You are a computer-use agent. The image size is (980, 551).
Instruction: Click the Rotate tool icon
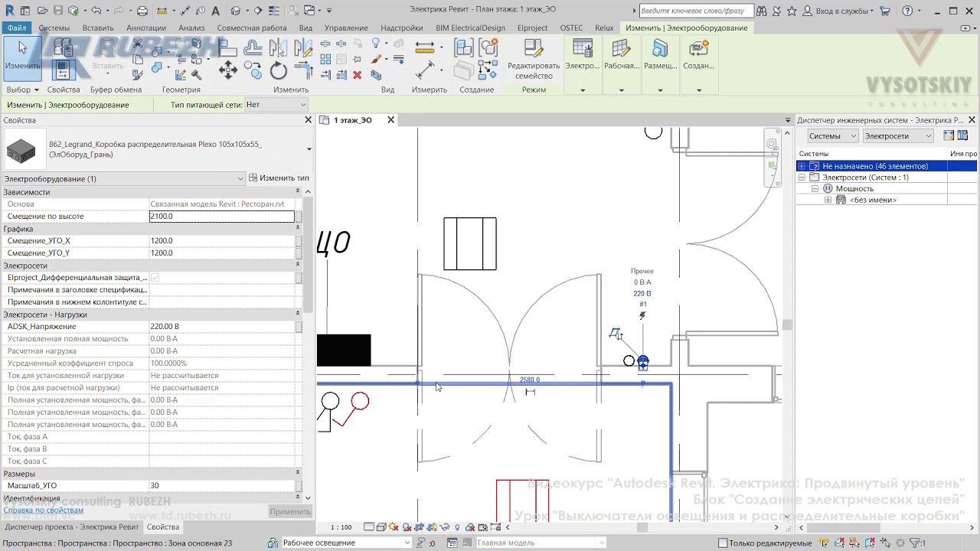tap(278, 71)
